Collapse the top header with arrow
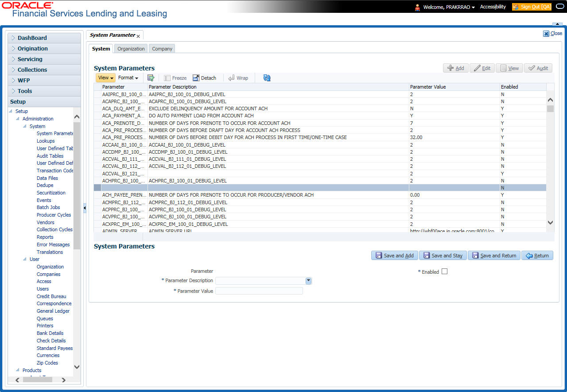The width and height of the screenshot is (567, 392). [557, 24]
